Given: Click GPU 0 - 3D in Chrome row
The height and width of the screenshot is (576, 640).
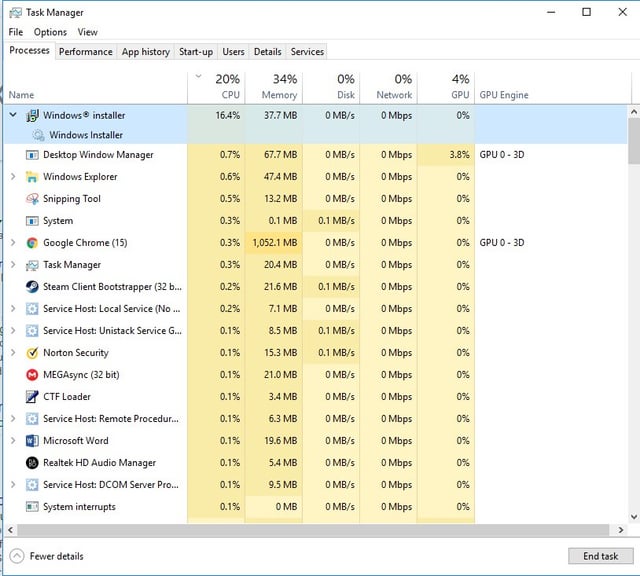Looking at the screenshot, I should pos(502,243).
